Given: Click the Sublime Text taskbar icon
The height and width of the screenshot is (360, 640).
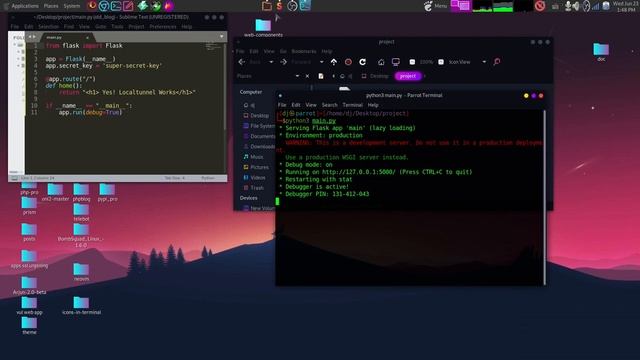Looking at the screenshot, I should click(x=279, y=6).
